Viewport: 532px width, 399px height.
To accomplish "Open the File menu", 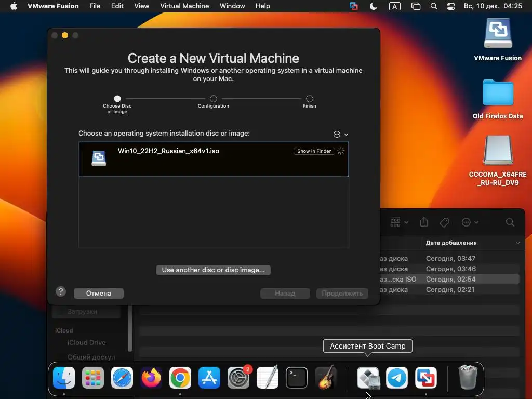I will pos(95,6).
